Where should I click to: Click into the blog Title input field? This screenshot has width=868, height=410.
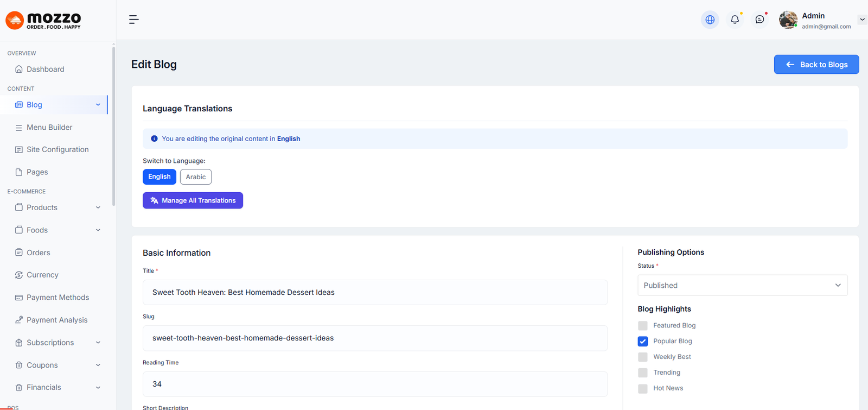(x=374, y=293)
